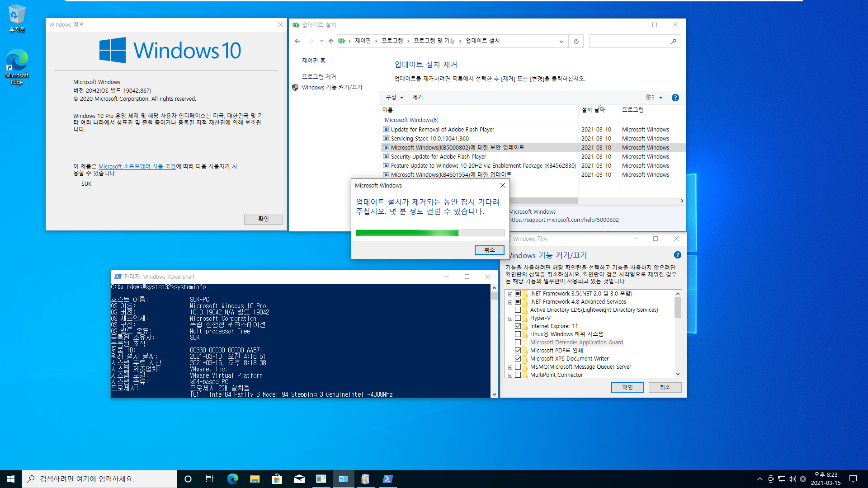Click OK in Windows info dialog
Image resolution: width=868 pixels, height=488 pixels.
pyautogui.click(x=263, y=219)
